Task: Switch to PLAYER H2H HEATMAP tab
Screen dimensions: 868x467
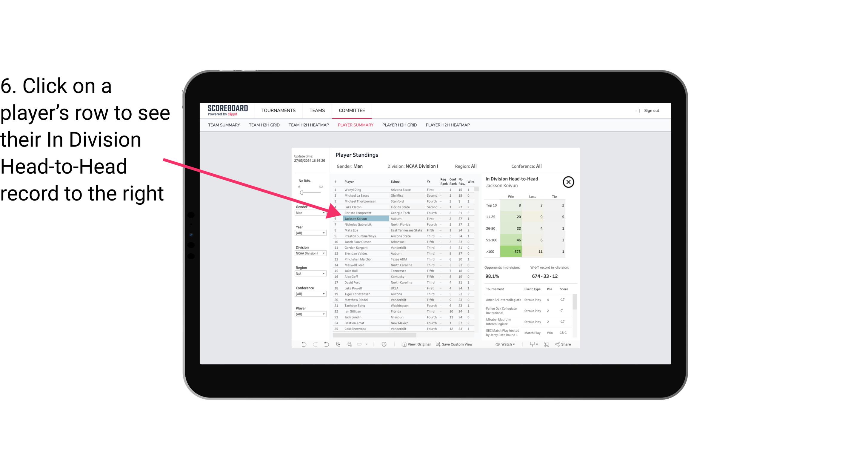Action: click(x=448, y=125)
